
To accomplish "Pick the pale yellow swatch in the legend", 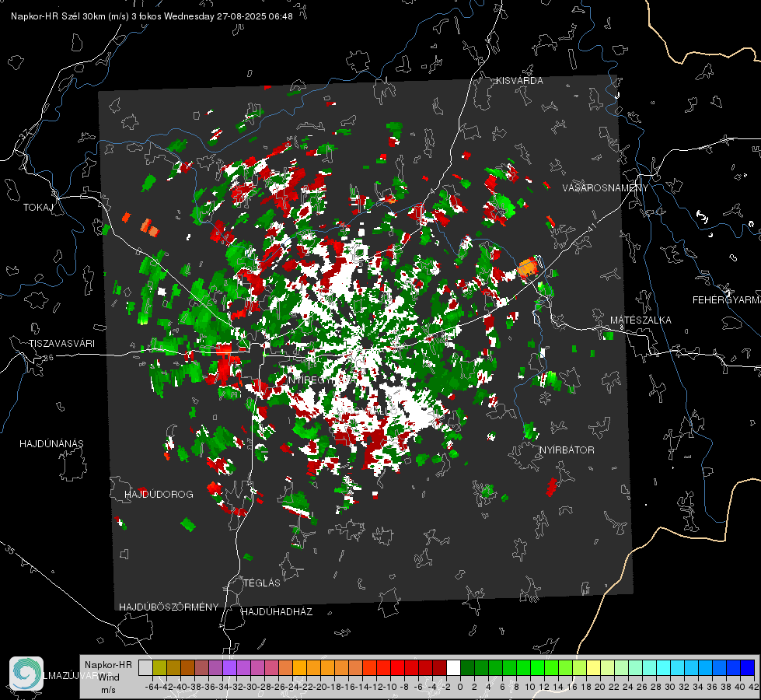I will click(593, 667).
